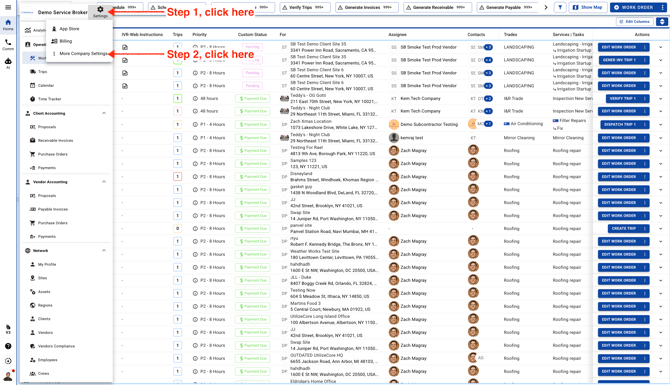This screenshot has width=670, height=385.
Task: Click Edit Columns button
Action: 634,22
